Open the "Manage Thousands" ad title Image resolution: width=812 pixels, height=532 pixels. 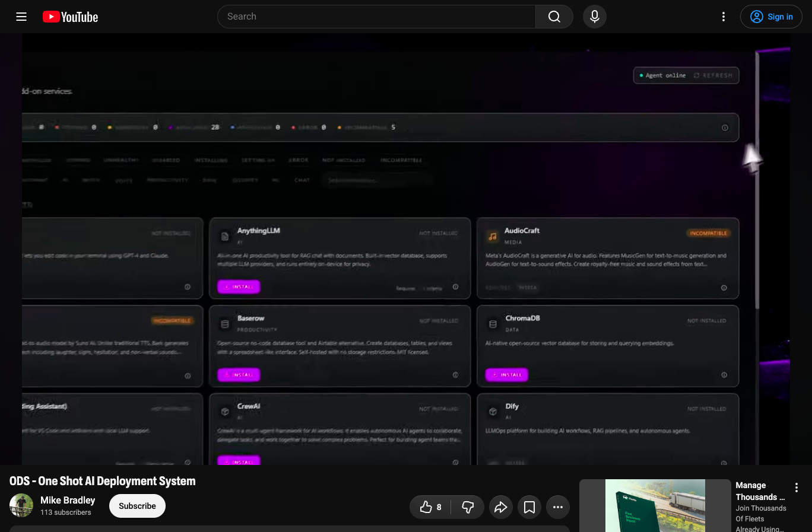(760, 491)
